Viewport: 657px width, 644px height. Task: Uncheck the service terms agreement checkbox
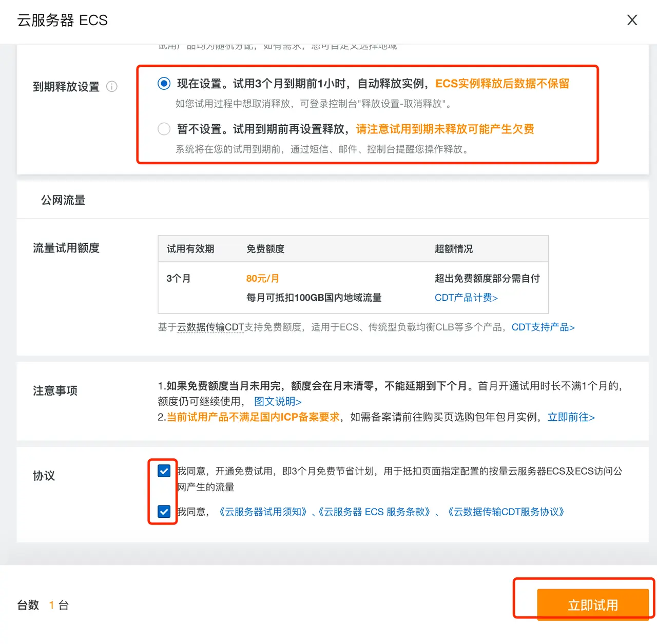tap(164, 511)
